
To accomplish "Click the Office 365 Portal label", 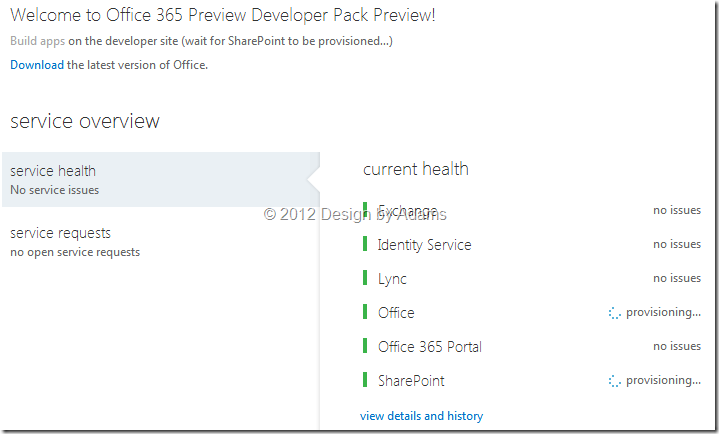I will (430, 347).
